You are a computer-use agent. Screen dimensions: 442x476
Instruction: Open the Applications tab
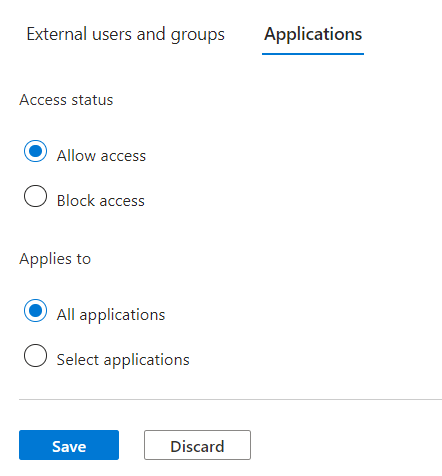point(313,34)
